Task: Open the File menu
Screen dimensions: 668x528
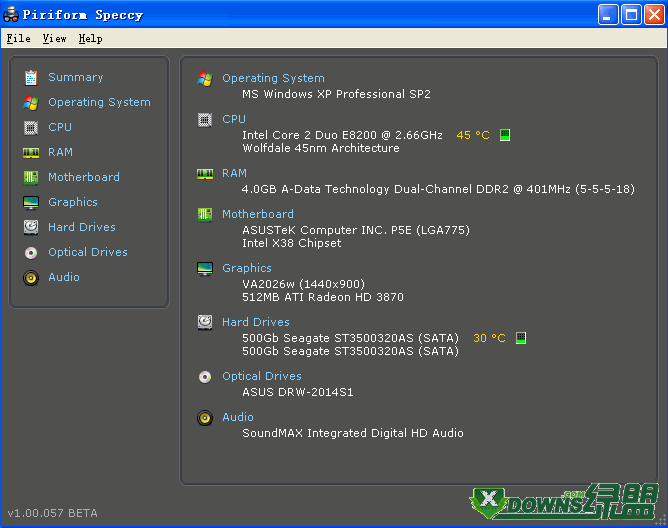Action: click(x=18, y=38)
